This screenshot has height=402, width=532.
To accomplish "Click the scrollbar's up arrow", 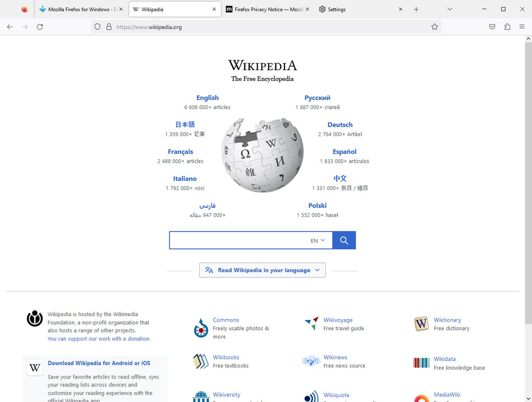I will (528, 38).
